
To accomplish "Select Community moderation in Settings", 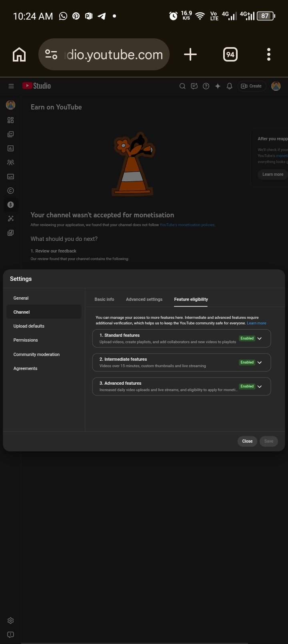I will (x=44, y=354).
